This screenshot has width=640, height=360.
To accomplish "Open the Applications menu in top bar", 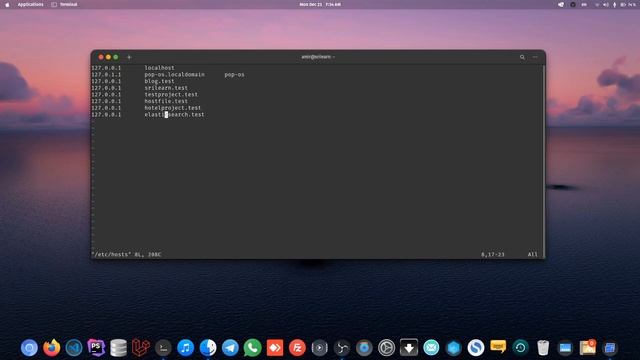I will (x=30, y=4).
